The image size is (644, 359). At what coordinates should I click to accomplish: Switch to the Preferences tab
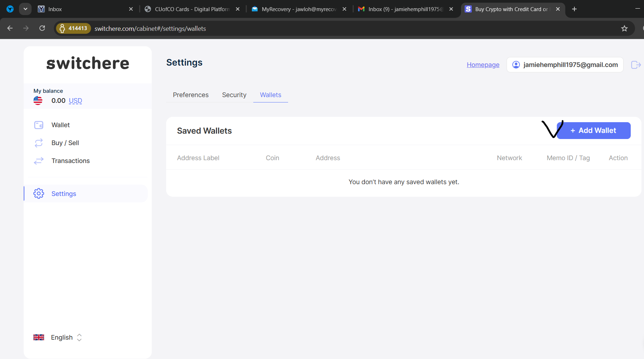coord(191,95)
